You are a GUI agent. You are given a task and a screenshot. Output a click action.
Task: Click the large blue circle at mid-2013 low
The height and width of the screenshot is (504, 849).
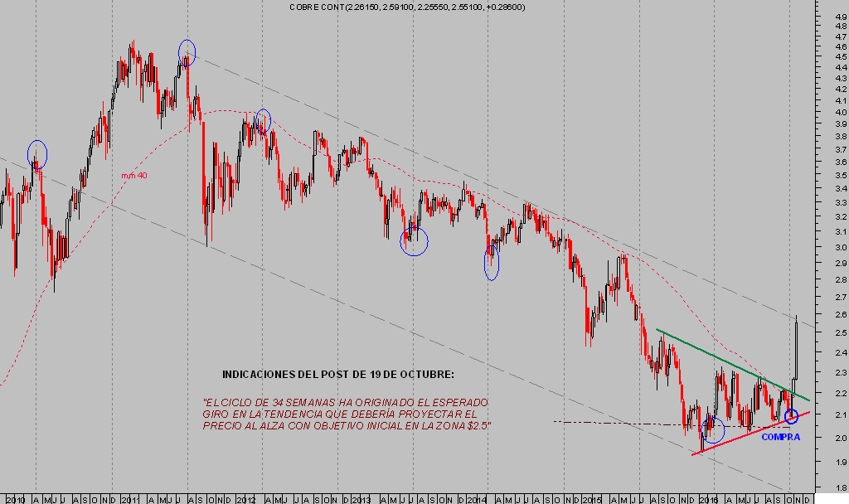pyautogui.click(x=414, y=240)
